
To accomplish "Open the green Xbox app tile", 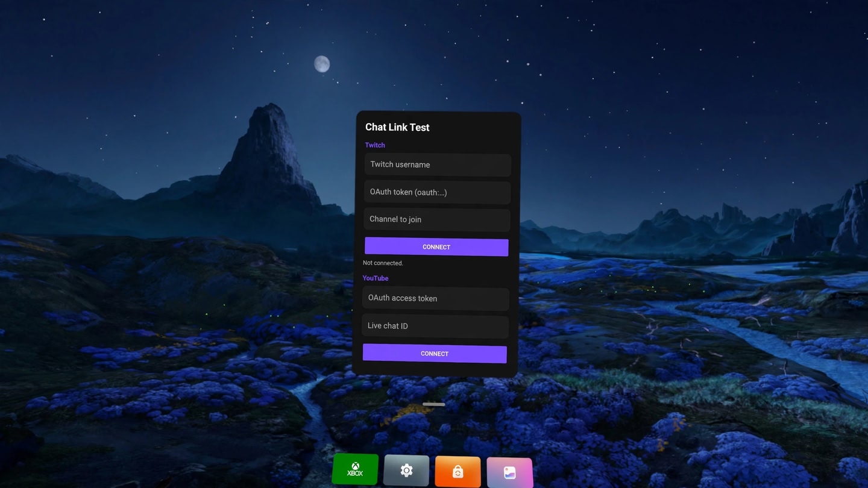I will (355, 469).
